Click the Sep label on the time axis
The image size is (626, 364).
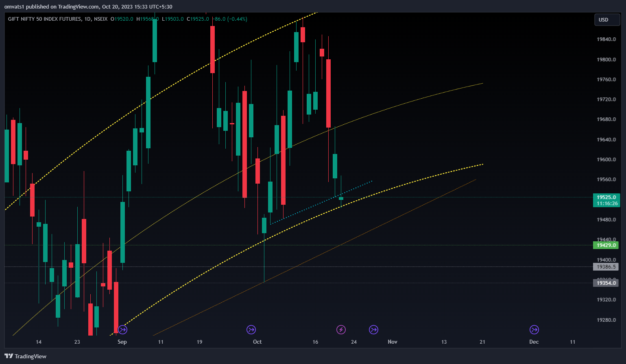tap(122, 342)
